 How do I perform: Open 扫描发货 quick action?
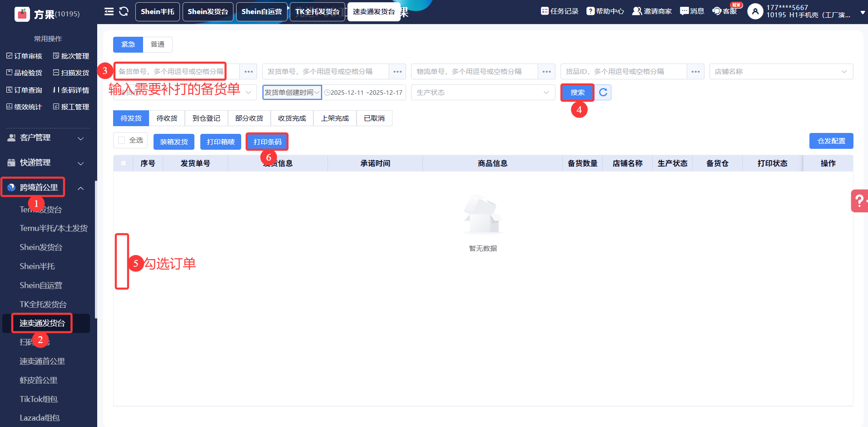[71, 73]
